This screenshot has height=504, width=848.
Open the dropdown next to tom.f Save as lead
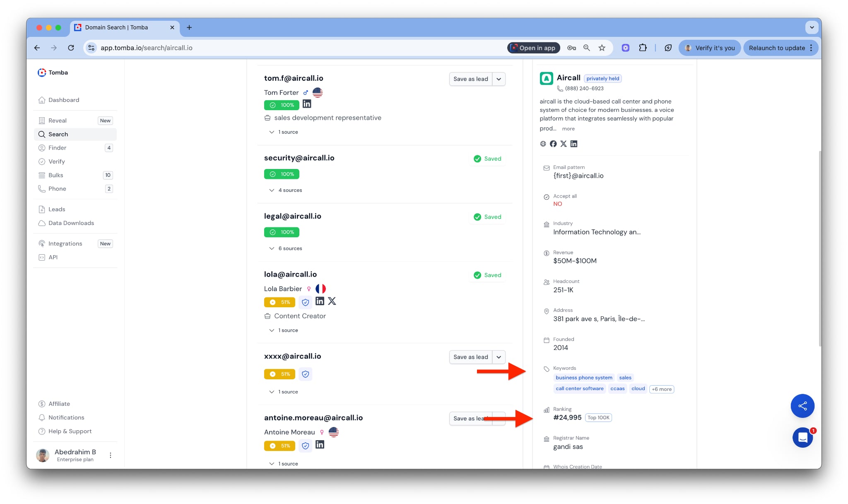pyautogui.click(x=499, y=79)
